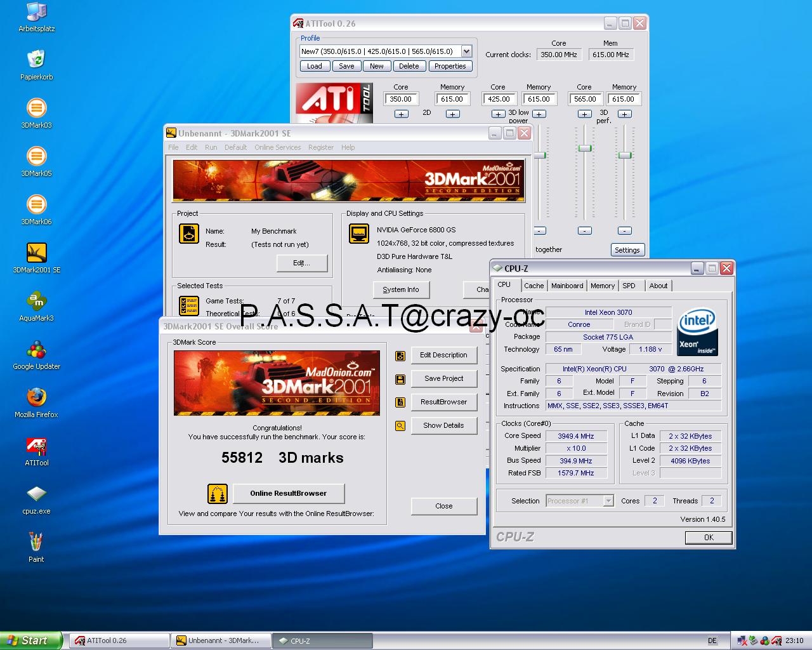Screen dimensions: 812x650
Task: Switch to the Memory tab in CPU-Z
Action: [603, 286]
